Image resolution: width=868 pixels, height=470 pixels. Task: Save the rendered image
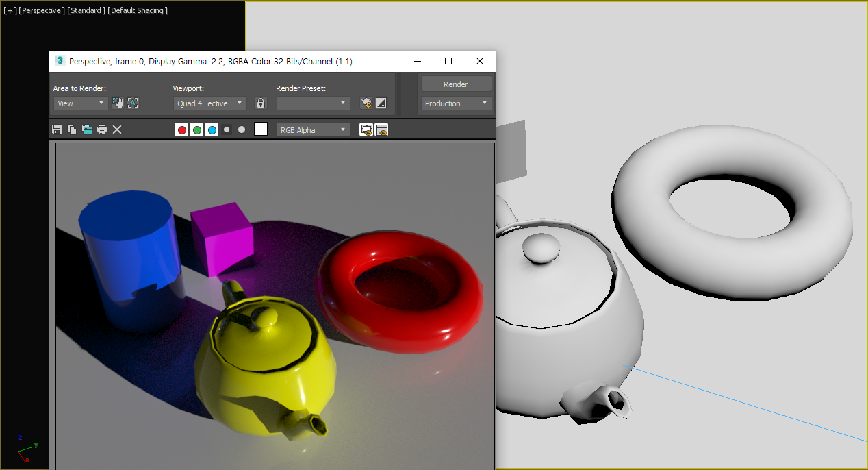(57, 129)
